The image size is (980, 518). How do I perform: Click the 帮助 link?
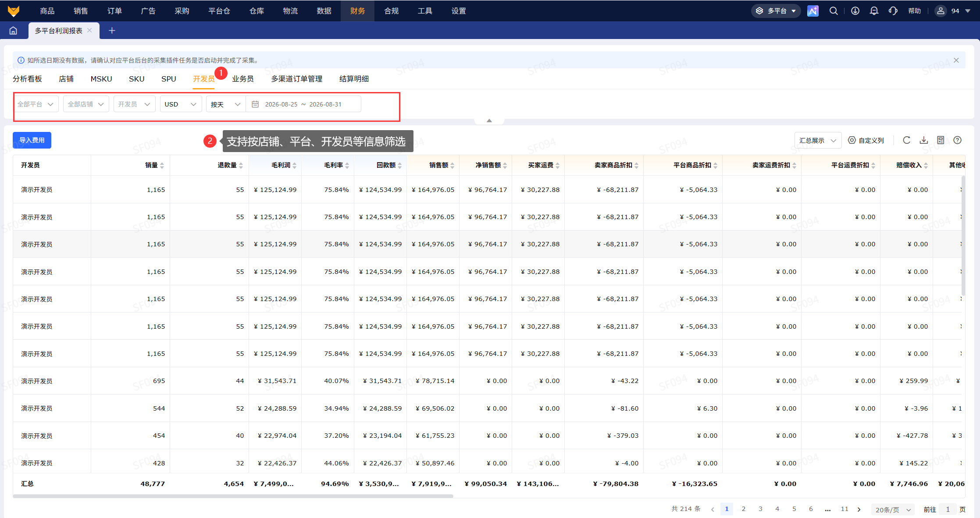click(914, 11)
